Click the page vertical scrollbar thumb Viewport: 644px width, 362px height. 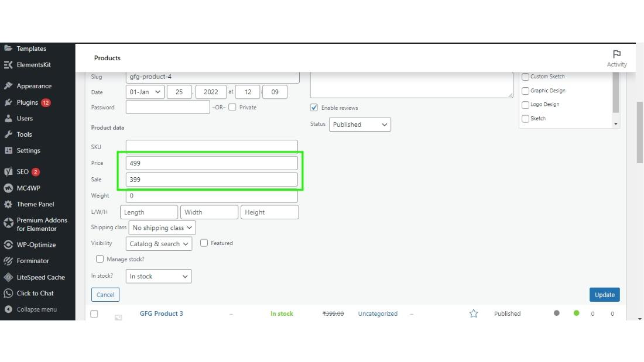(639, 132)
